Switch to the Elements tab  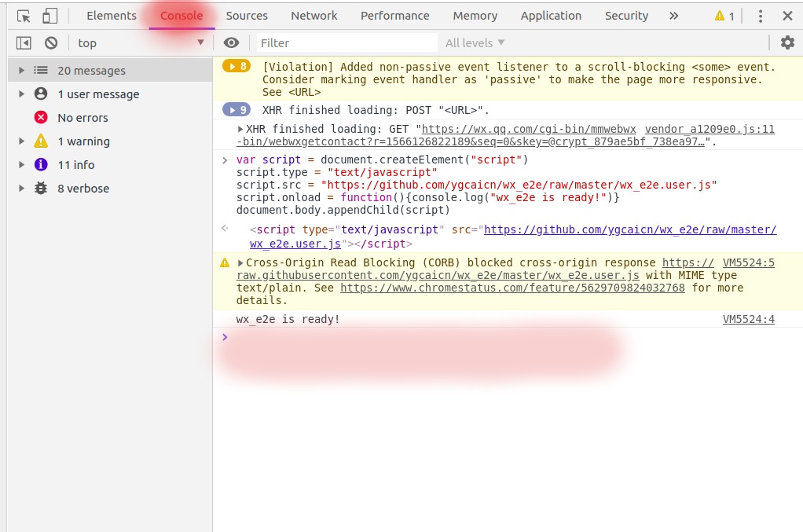tap(112, 16)
